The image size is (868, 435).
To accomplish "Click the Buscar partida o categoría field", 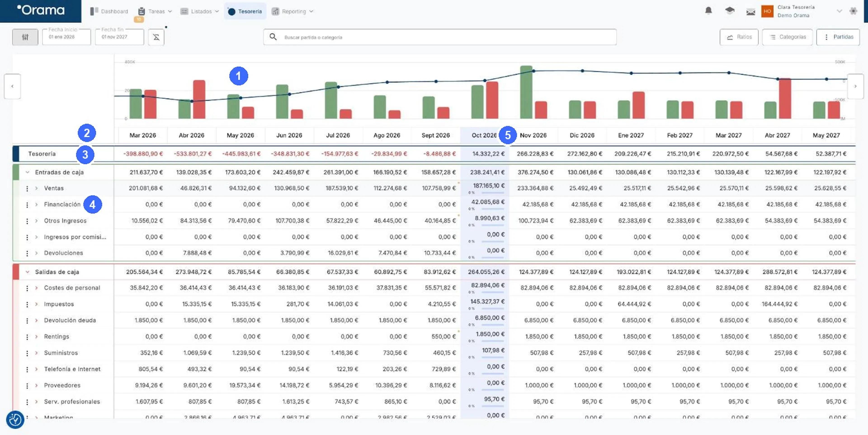I will pos(440,37).
